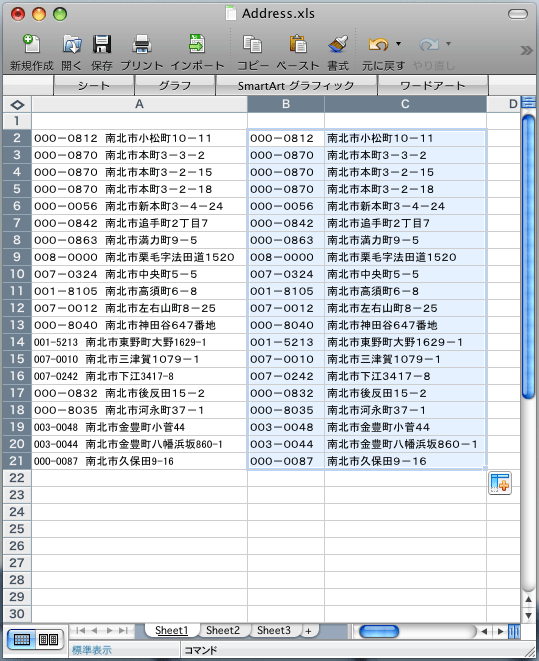The image size is (539, 661).
Task: Select the 書式 format painter brush
Action: [338, 44]
